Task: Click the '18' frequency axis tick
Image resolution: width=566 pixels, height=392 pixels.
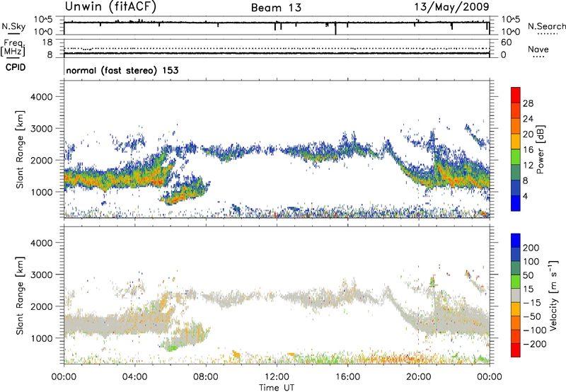Action: (x=47, y=42)
